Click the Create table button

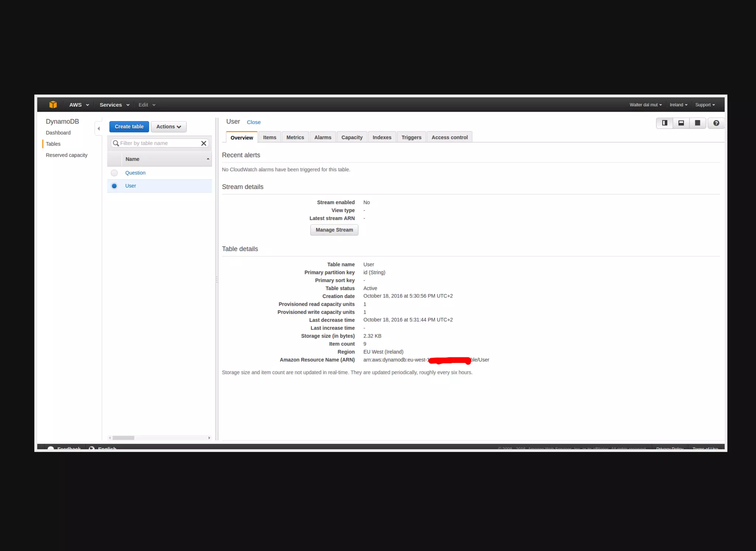coord(129,127)
